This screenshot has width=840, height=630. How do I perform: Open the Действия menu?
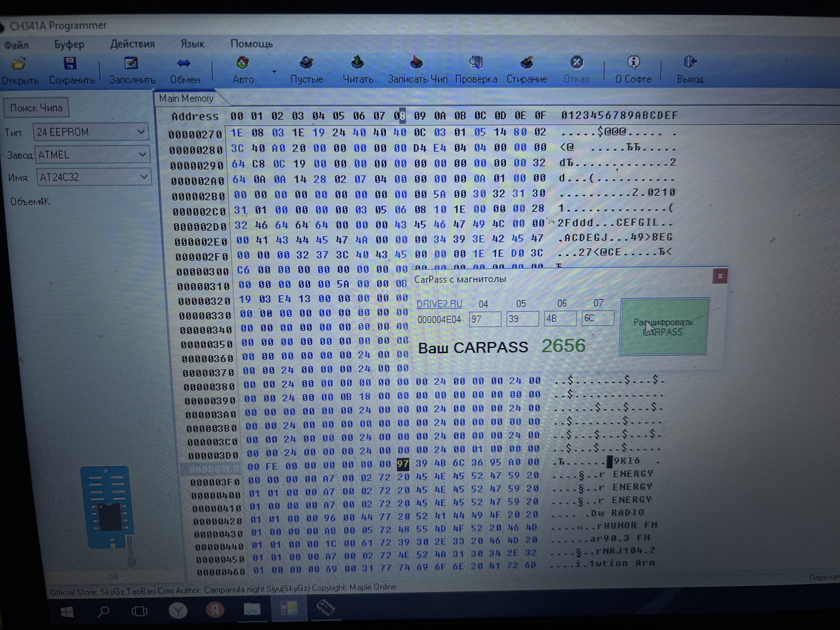coord(132,44)
